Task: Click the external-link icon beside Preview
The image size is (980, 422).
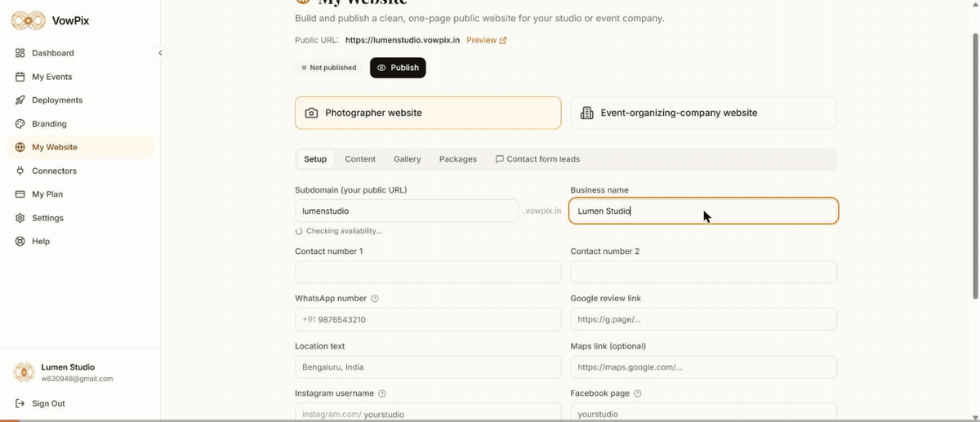Action: (x=503, y=40)
